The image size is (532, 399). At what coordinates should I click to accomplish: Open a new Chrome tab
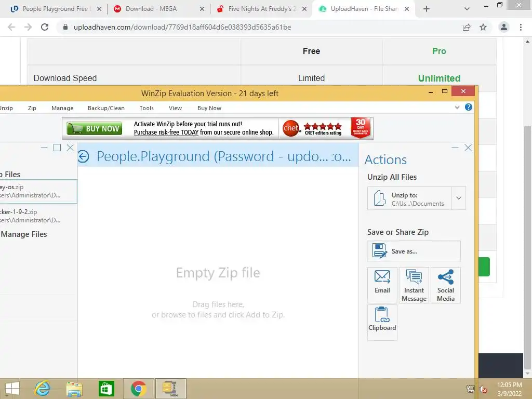click(427, 9)
